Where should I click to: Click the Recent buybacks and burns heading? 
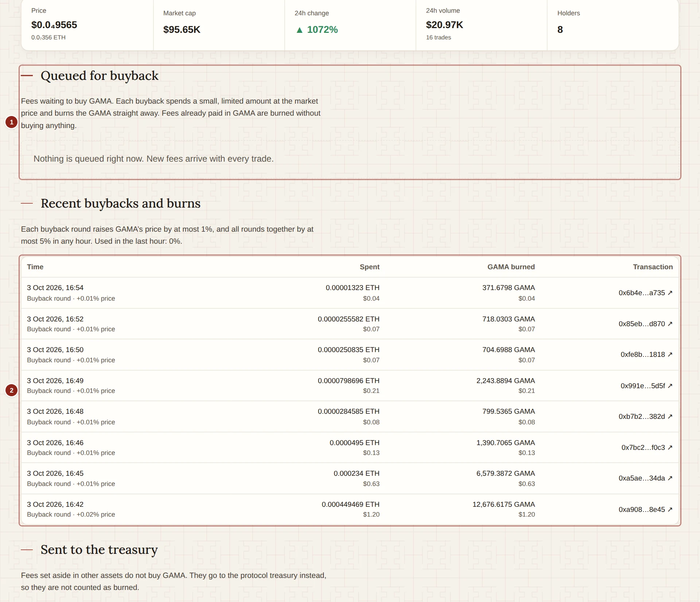pyautogui.click(x=121, y=203)
